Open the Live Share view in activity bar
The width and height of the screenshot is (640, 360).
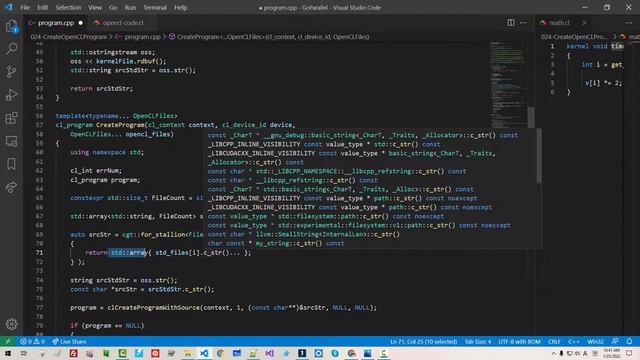11,187
